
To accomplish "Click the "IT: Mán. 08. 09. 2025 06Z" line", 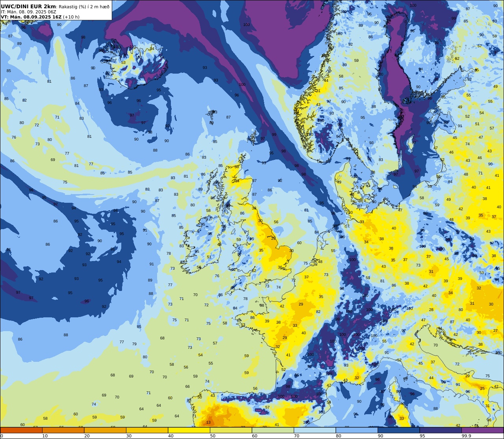I will pyautogui.click(x=28, y=12).
